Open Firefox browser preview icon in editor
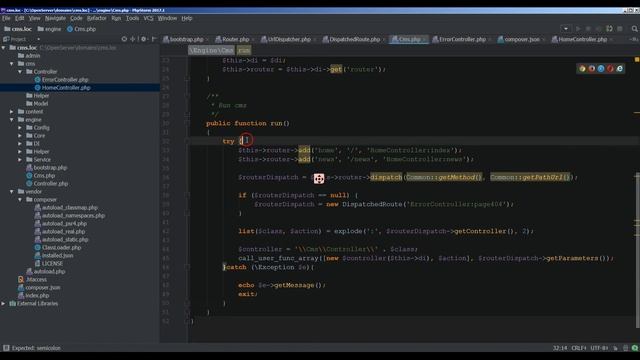 tap(592, 69)
